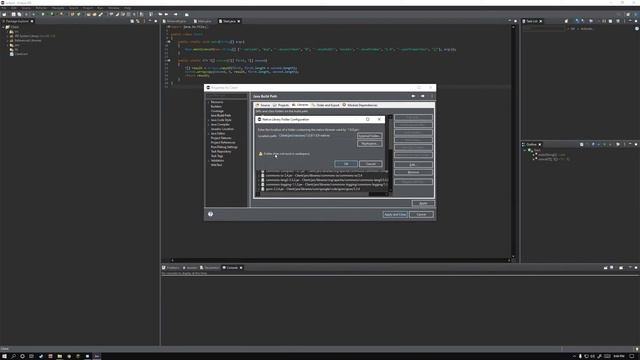Click the External Folder button
The height and width of the screenshot is (360, 640).
pos(369,136)
